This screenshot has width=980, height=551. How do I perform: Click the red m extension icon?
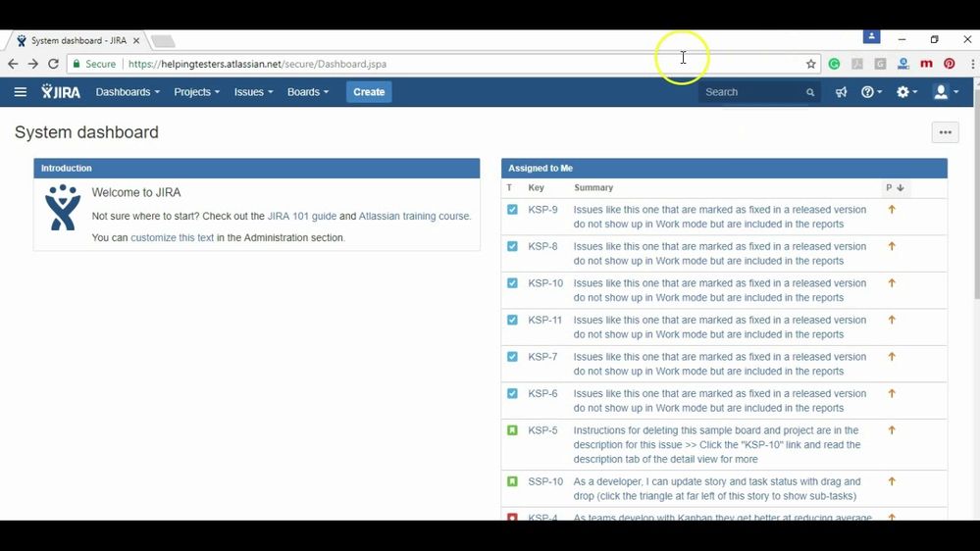(x=926, y=64)
